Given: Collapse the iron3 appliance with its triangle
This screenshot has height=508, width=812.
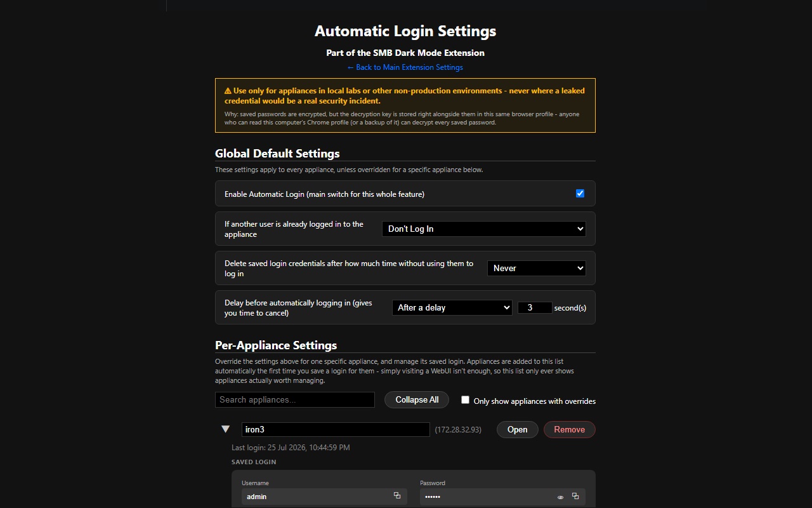Looking at the screenshot, I should click(x=225, y=429).
